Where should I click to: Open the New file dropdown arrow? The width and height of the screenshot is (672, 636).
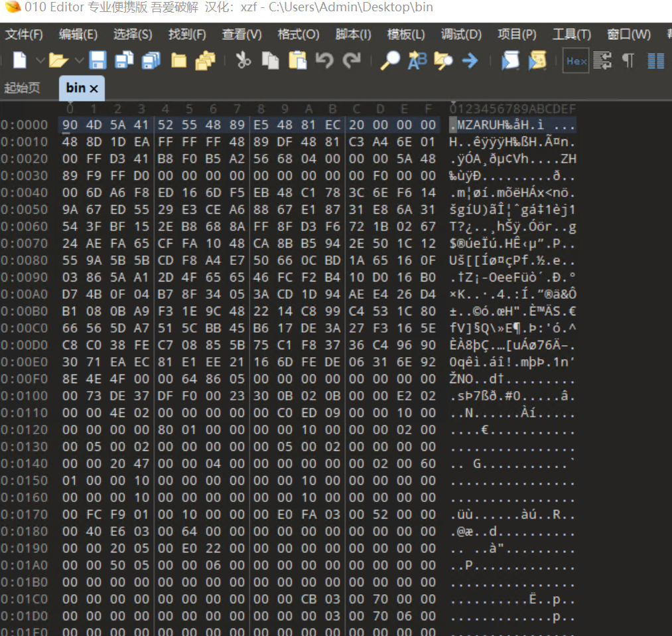point(39,61)
